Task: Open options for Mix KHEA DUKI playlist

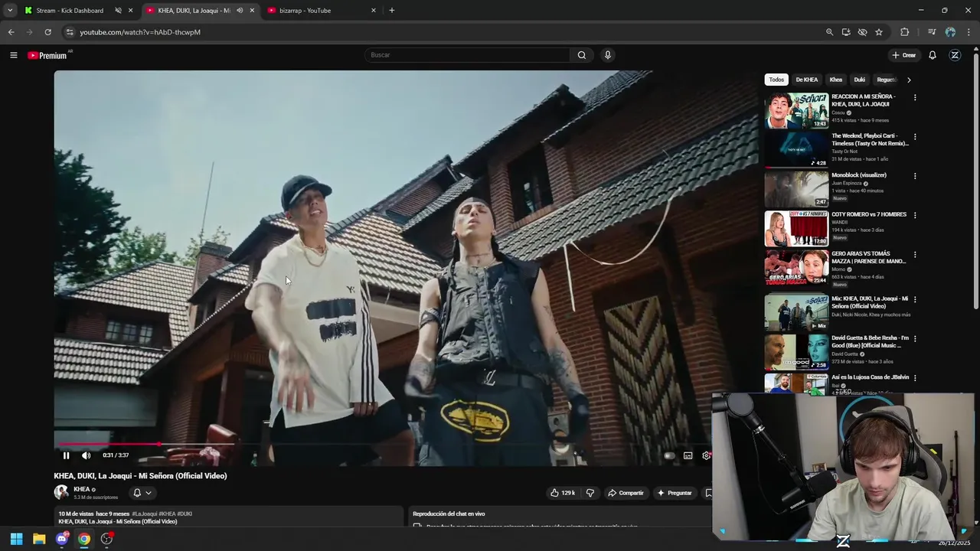Action: (915, 299)
